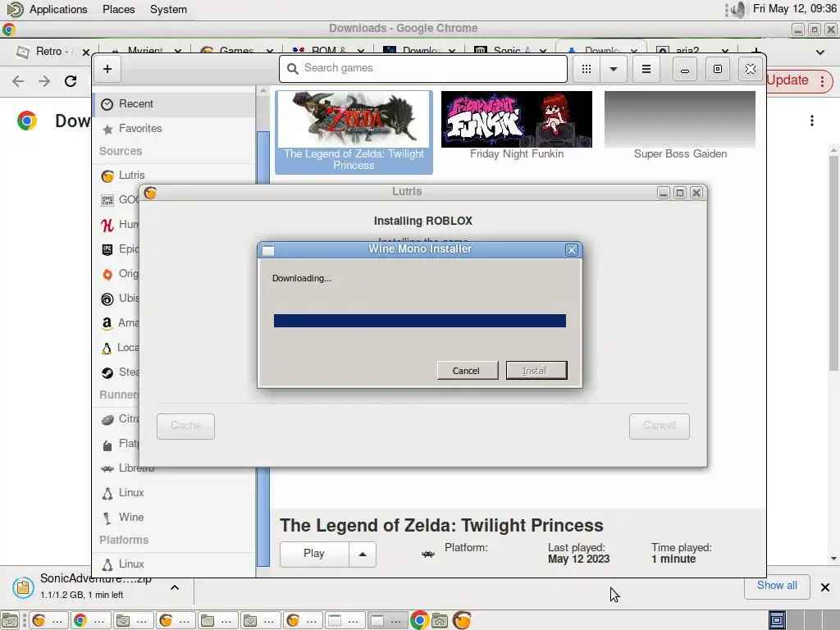
Task: Select the Zelda Twilight Princess game thumbnail
Action: (354, 132)
